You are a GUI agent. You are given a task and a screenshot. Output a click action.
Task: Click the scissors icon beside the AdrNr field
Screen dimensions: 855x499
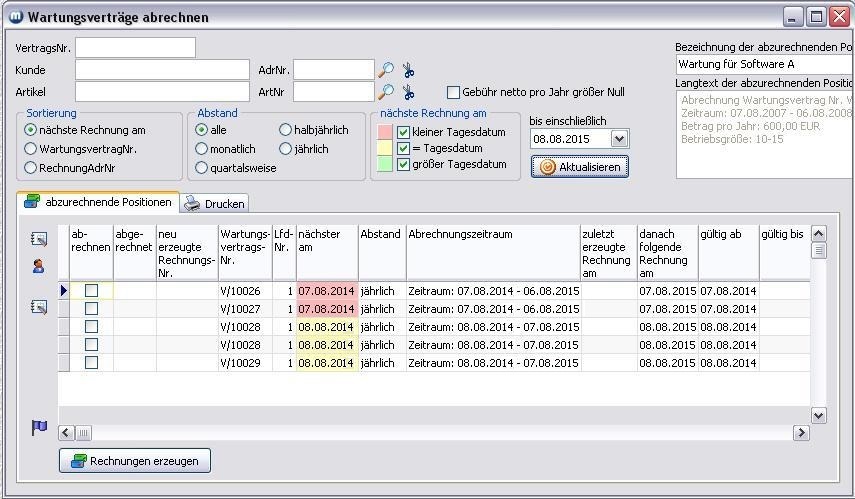coord(408,70)
